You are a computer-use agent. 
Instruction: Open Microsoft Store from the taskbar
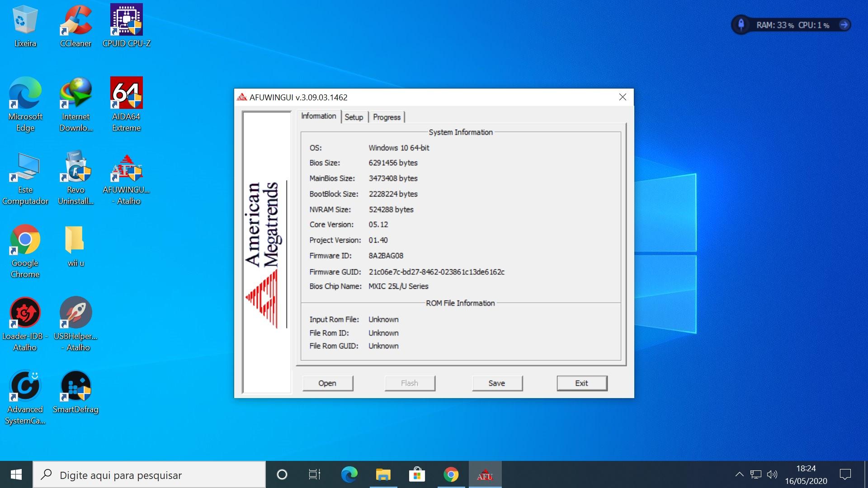pyautogui.click(x=417, y=474)
